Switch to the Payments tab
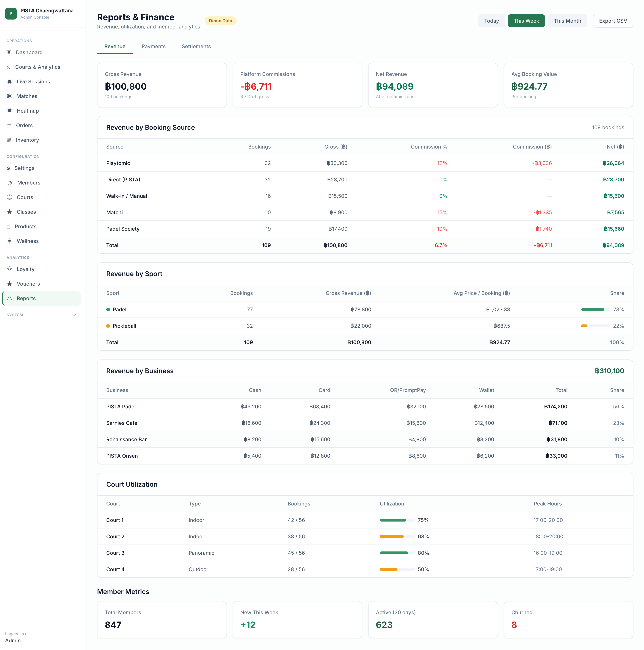The width and height of the screenshot is (644, 650). tap(154, 46)
